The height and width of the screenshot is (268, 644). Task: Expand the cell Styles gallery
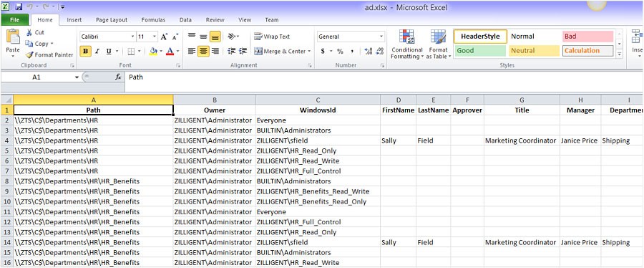point(620,54)
